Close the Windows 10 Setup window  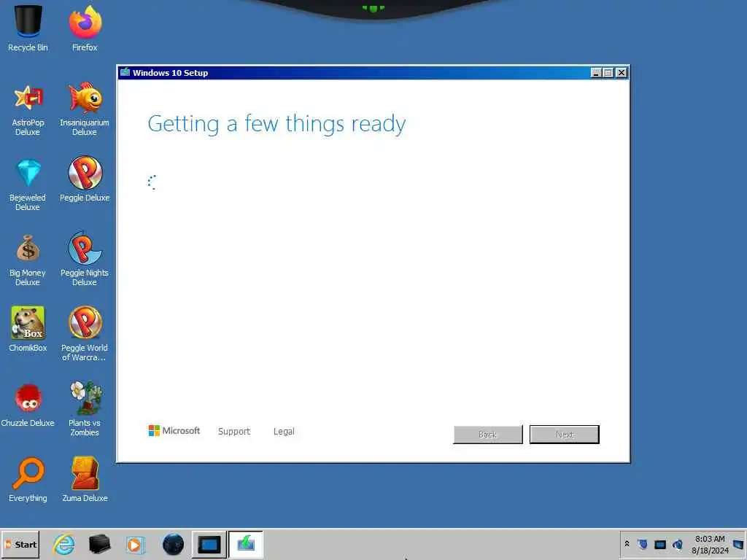622,73
